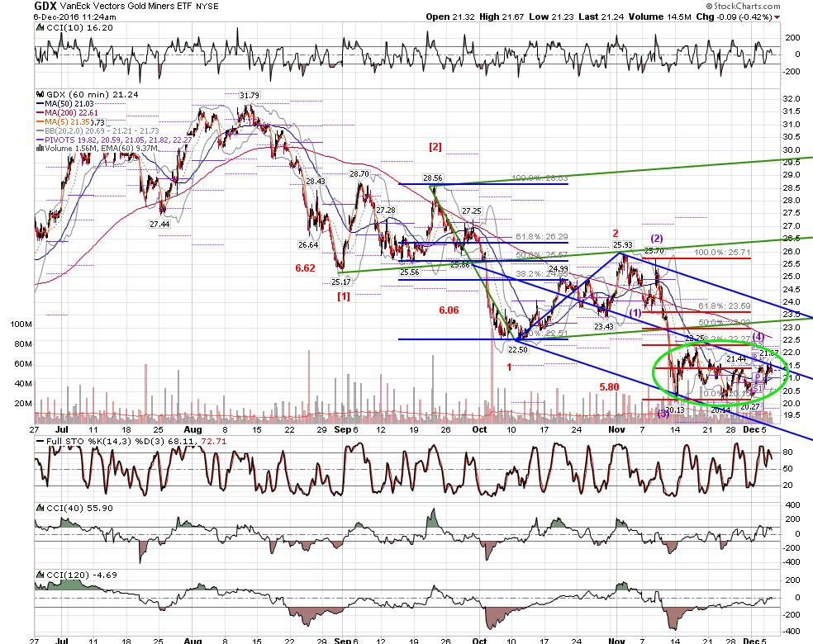Viewport: 813px width, 644px height.
Task: Select the GDX ticker symbol title
Action: [45, 7]
